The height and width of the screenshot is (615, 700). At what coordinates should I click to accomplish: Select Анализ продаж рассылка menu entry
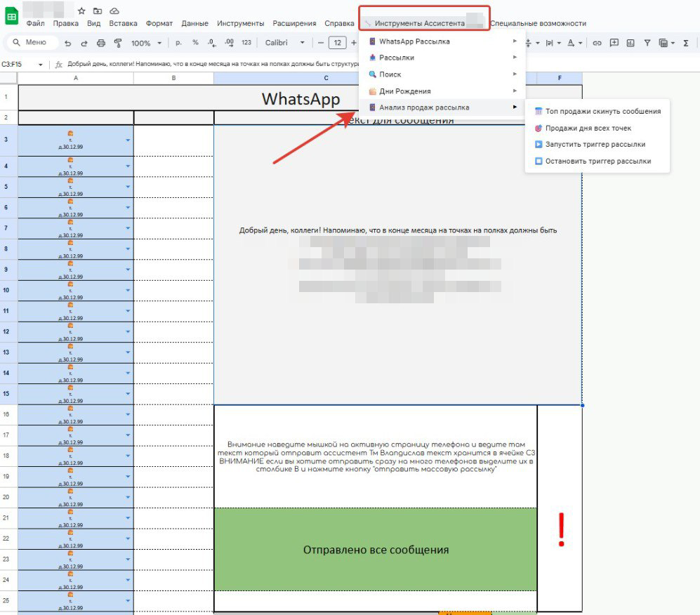pyautogui.click(x=443, y=107)
